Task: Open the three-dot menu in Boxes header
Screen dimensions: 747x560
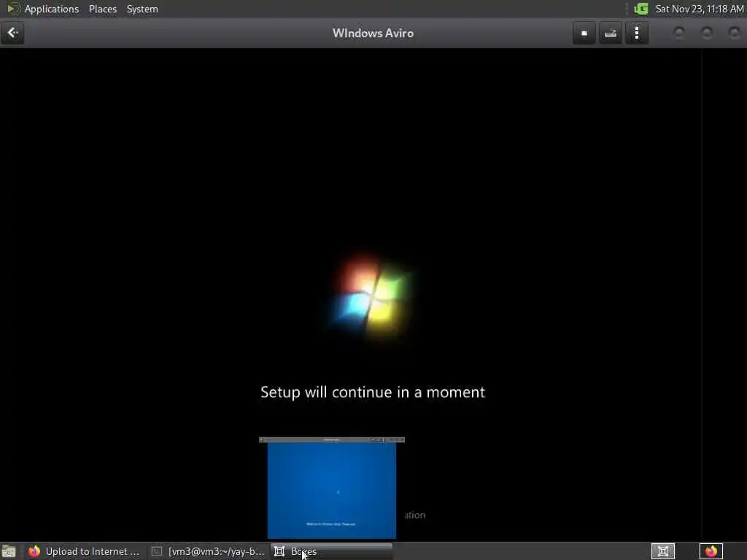Action: pos(637,34)
